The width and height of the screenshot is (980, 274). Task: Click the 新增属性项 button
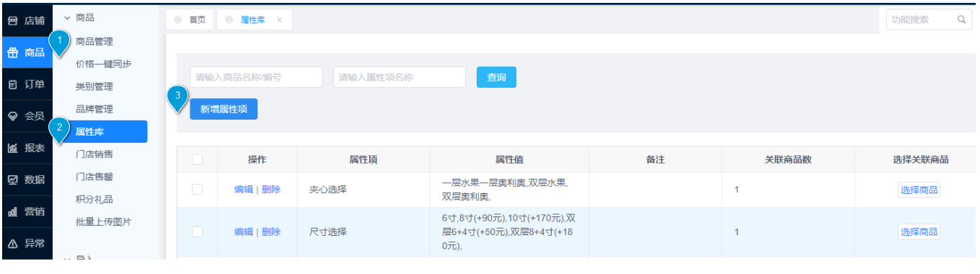tap(224, 109)
